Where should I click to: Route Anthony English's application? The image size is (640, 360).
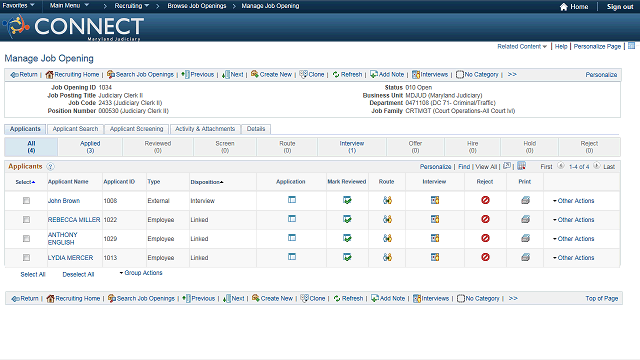[387, 238]
